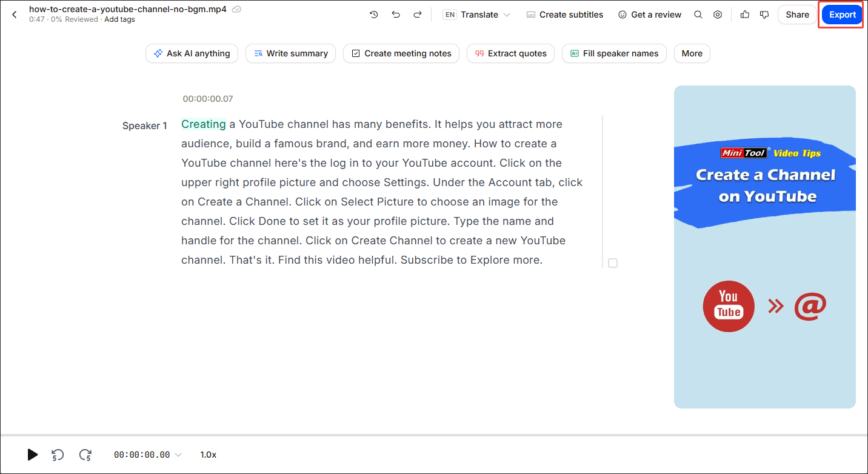Toggle the Create subtitles option
Screen dimensions: 868x474
[x=564, y=14]
